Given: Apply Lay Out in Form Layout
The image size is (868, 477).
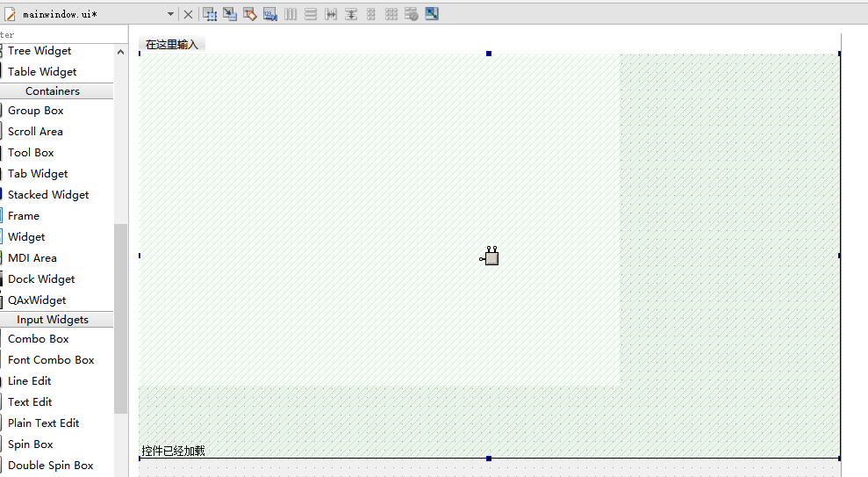Looking at the screenshot, I should [371, 14].
